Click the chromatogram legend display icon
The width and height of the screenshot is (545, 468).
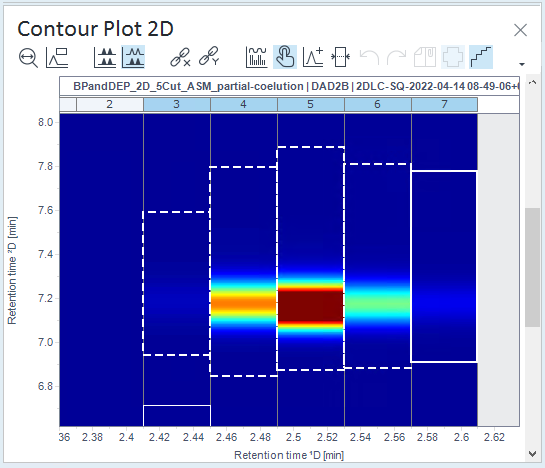tap(57, 57)
